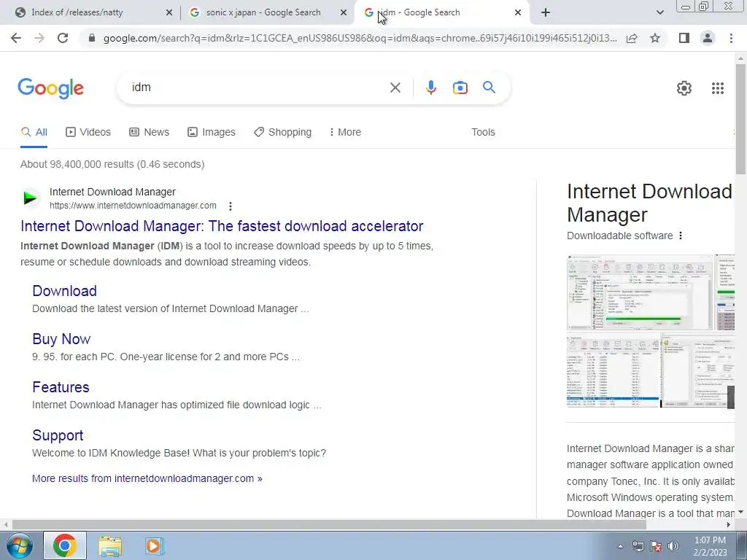Click the About 98,400,000 results text
Image resolution: width=747 pixels, height=560 pixels.
coord(112,164)
